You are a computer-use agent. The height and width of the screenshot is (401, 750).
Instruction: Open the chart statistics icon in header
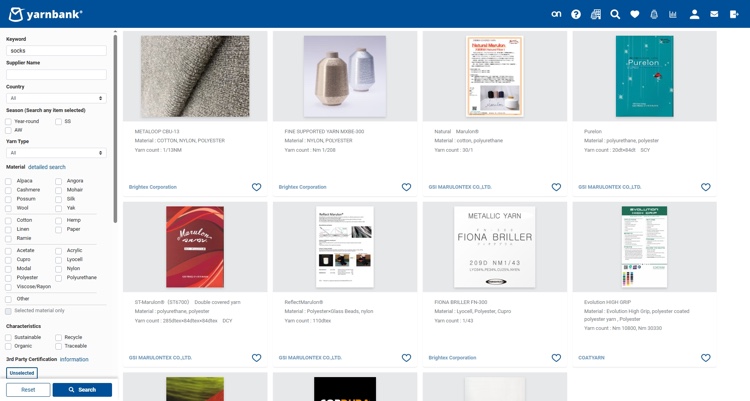click(x=673, y=14)
